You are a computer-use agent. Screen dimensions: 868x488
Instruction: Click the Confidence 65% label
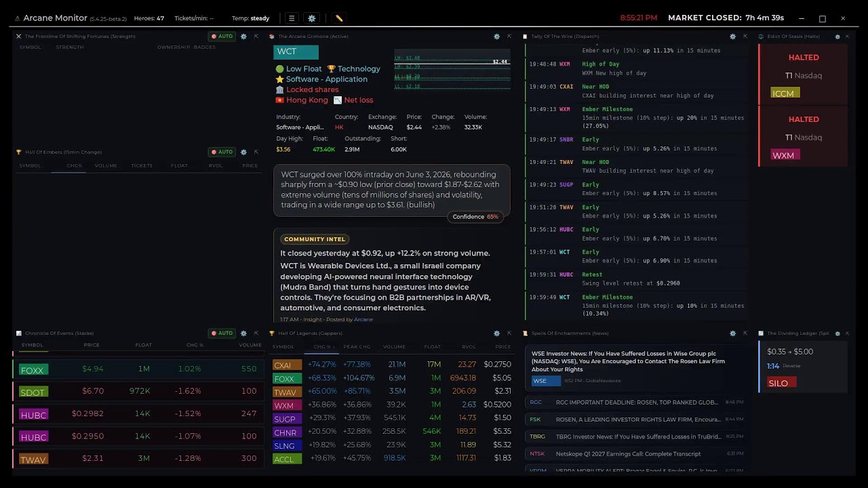[475, 217]
